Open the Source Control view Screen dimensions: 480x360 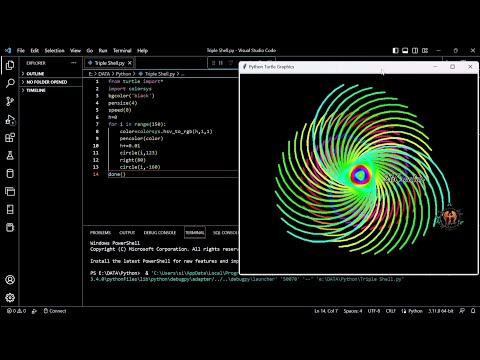(10, 101)
